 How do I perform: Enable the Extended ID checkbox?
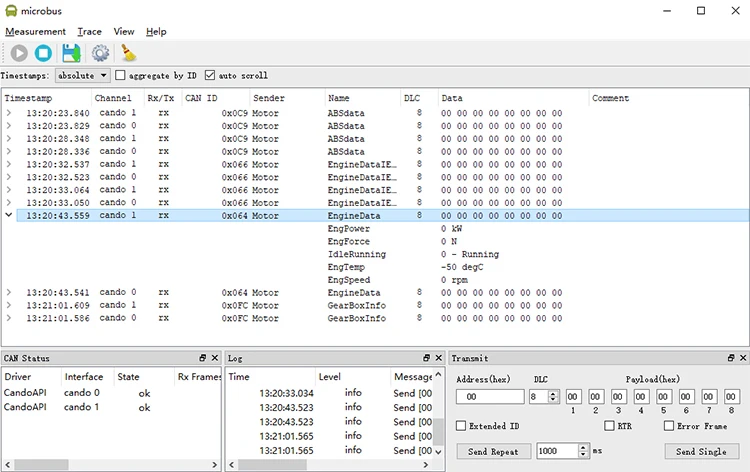461,426
